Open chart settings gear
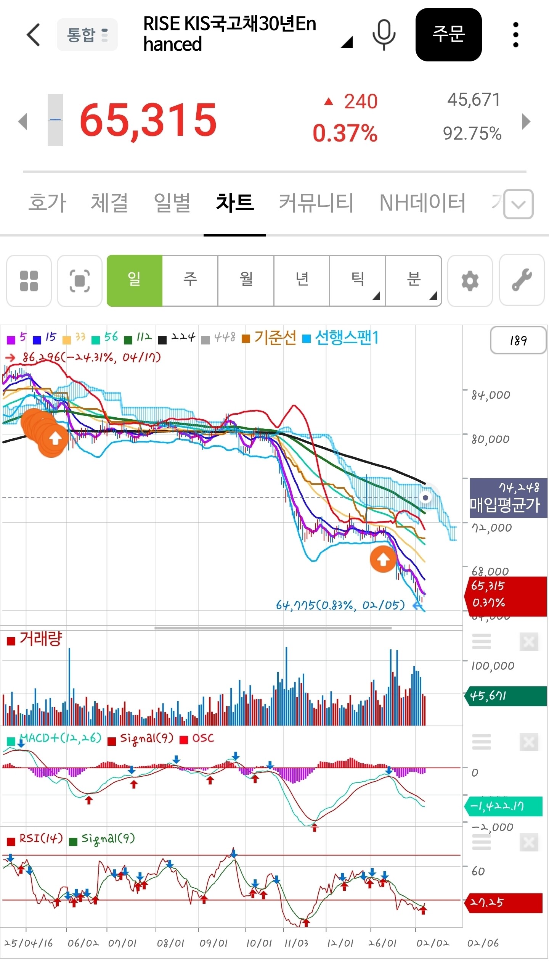 [x=470, y=281]
